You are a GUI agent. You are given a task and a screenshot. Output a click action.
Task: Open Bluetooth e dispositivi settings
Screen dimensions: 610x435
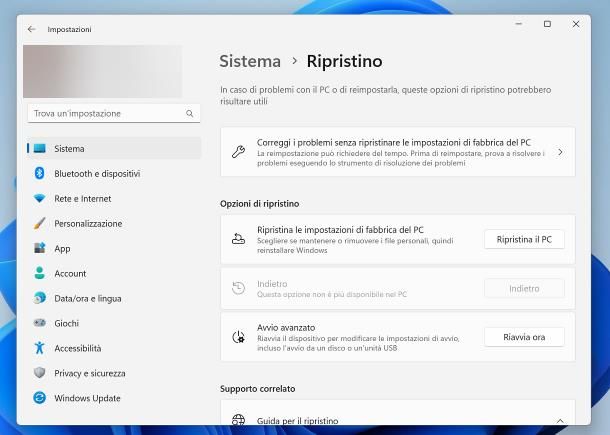point(114,174)
